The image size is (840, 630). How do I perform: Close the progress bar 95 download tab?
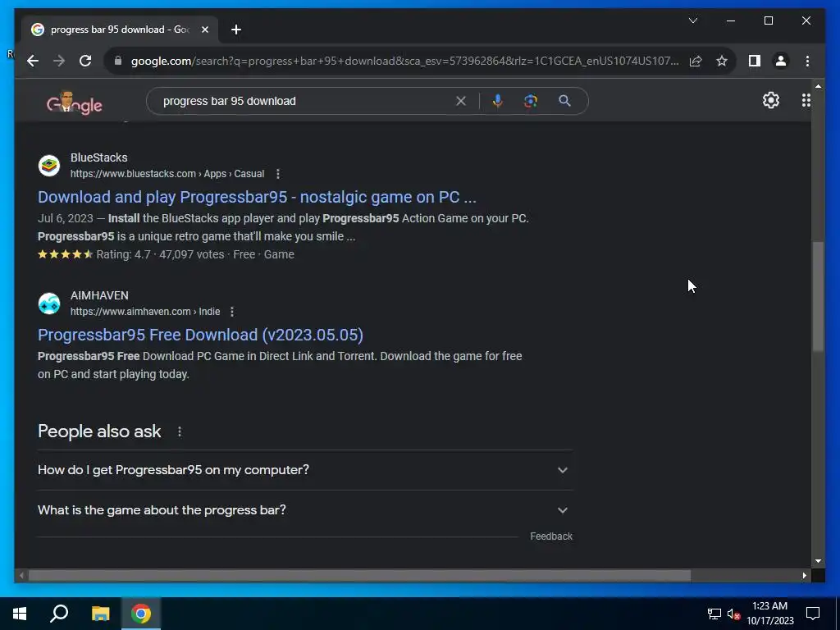(204, 30)
